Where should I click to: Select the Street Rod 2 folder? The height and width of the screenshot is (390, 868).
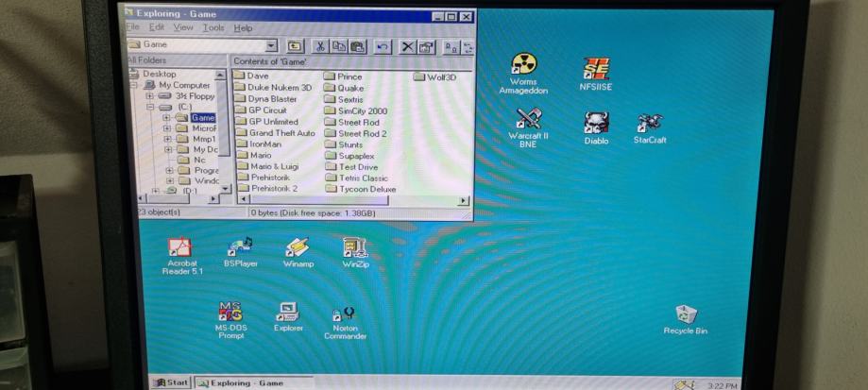tap(355, 133)
